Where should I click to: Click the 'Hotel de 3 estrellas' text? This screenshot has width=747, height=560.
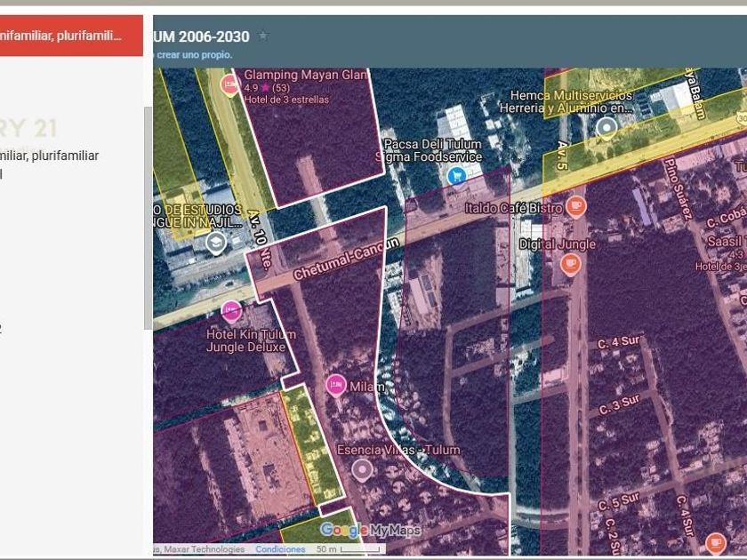286,100
